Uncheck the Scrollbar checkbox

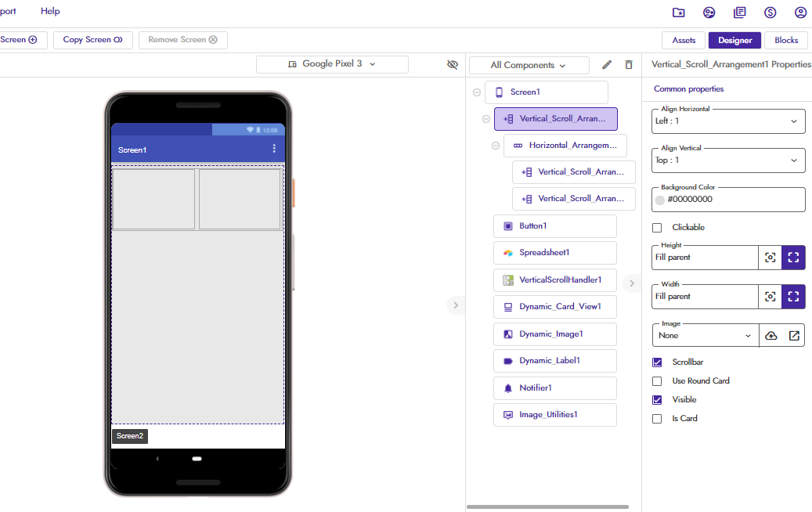(x=658, y=362)
